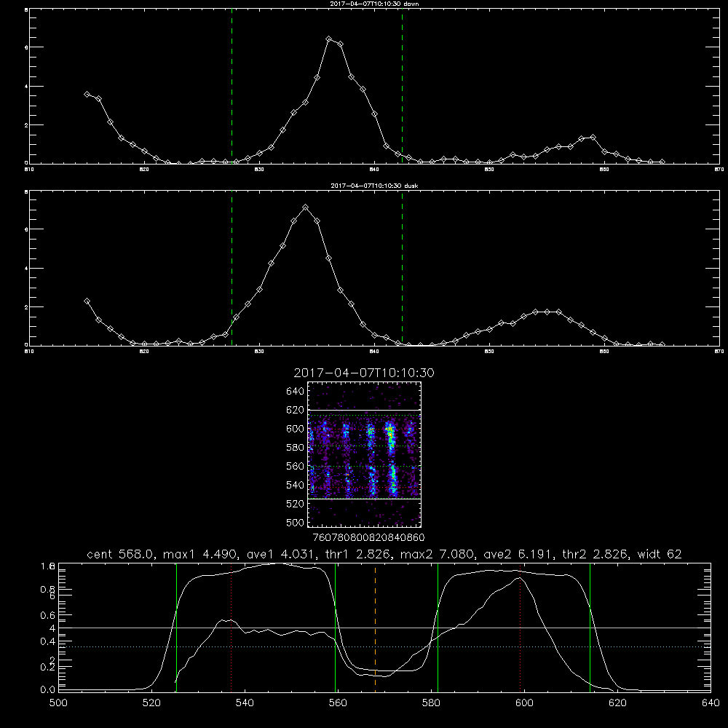The image size is (728, 728).
Task: Click the 580 label on the heatmap y-axis
Action: pyautogui.click(x=296, y=448)
